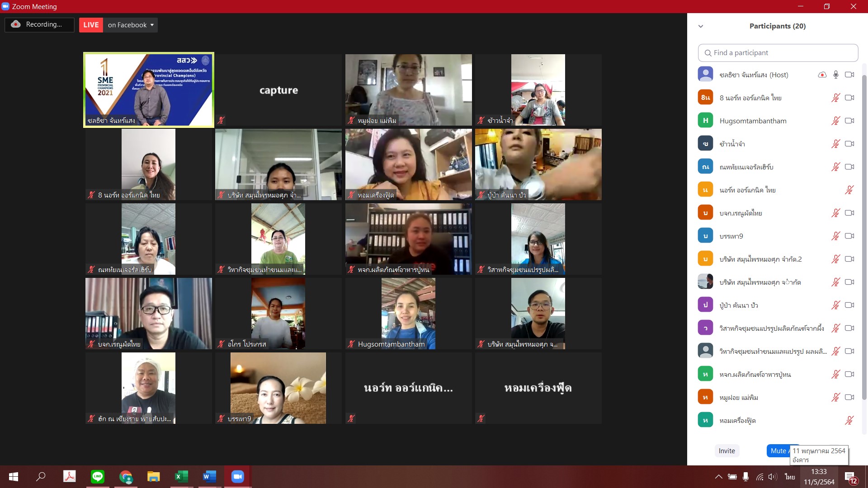Open LINE app in taskbar

(98, 476)
